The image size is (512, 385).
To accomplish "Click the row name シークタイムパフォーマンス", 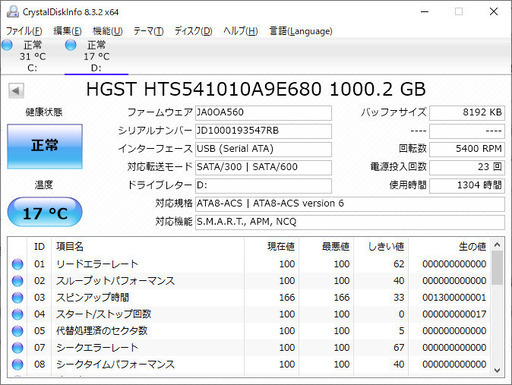I will coord(115,364).
